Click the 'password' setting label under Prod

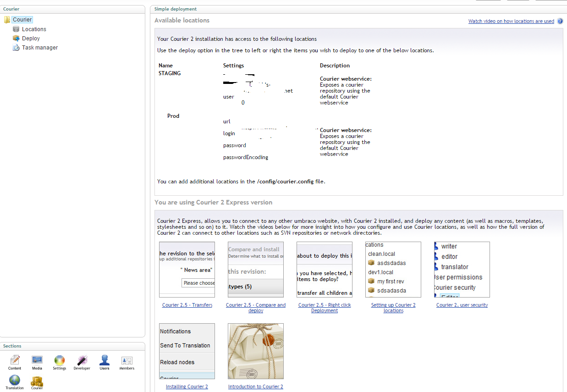[x=235, y=145]
